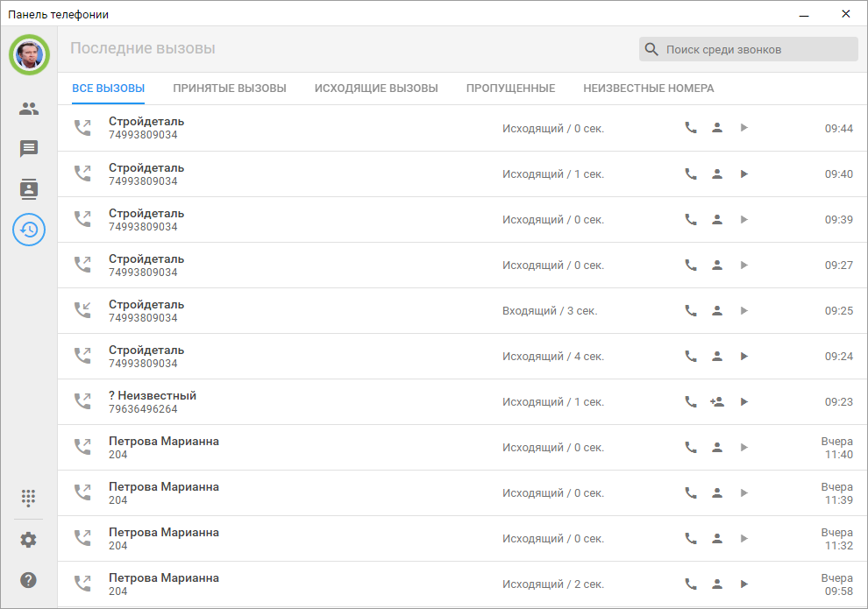Image resolution: width=868 pixels, height=609 pixels.
Task: Switch to the Пропущенные tab
Action: [x=510, y=89]
